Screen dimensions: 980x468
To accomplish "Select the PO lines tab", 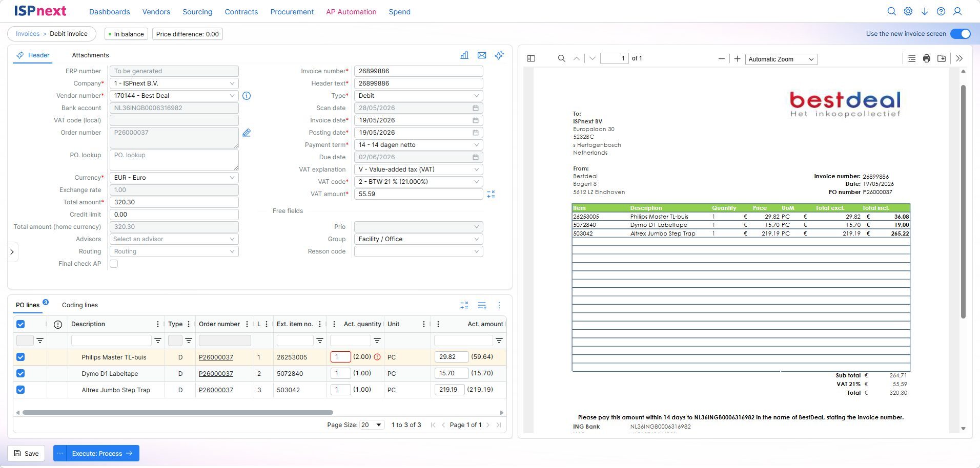I will (x=28, y=305).
